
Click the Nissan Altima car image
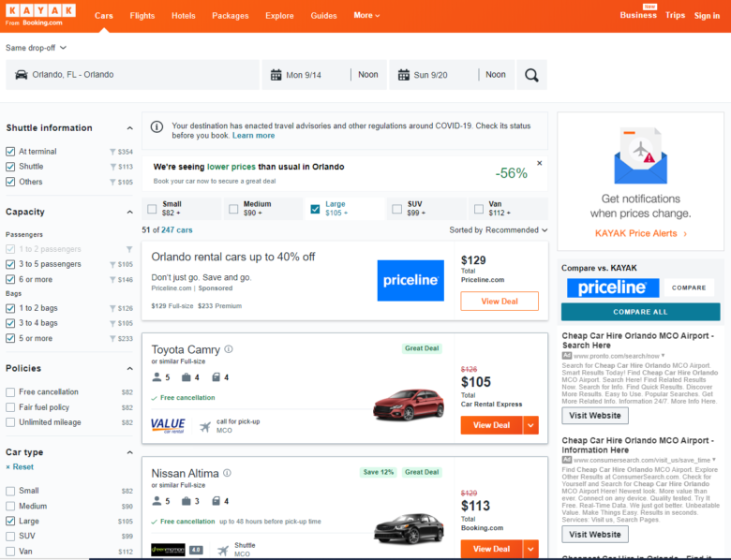410,528
